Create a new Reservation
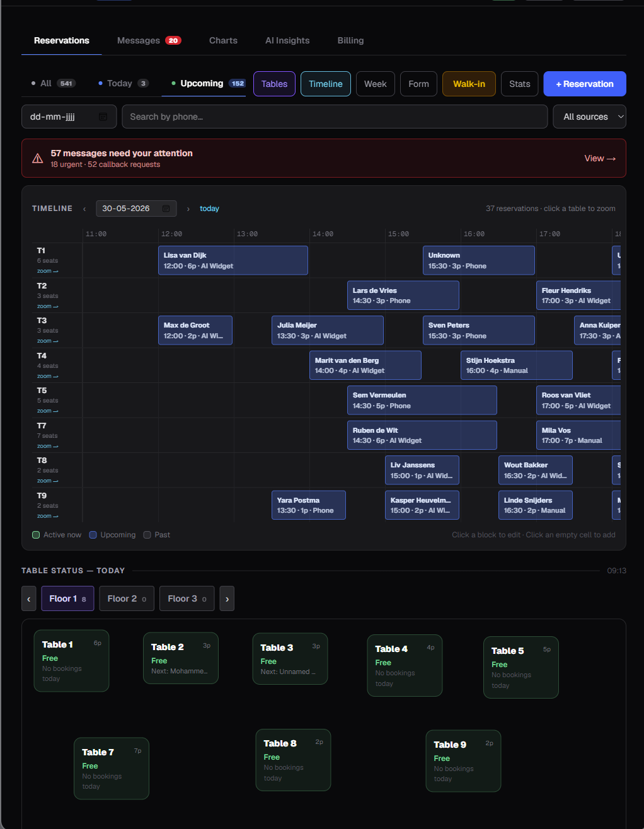The height and width of the screenshot is (829, 644). (x=585, y=84)
